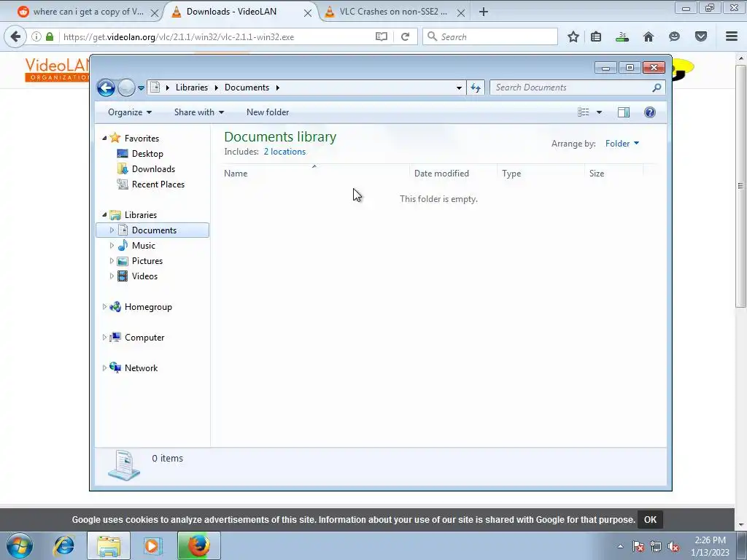Select the Pictures library
747x560 pixels.
coord(147,261)
